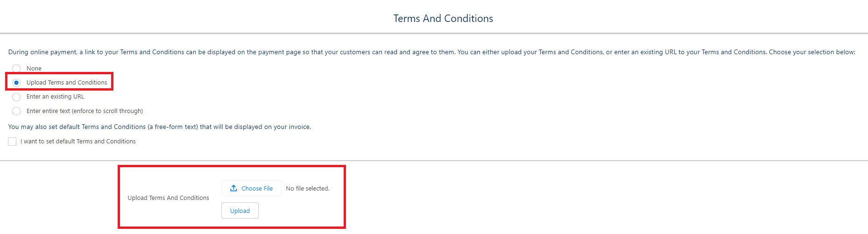Click the 'Upload Terms And Conditions' field label
Viewport: 868px width, 234px height.
[168, 198]
